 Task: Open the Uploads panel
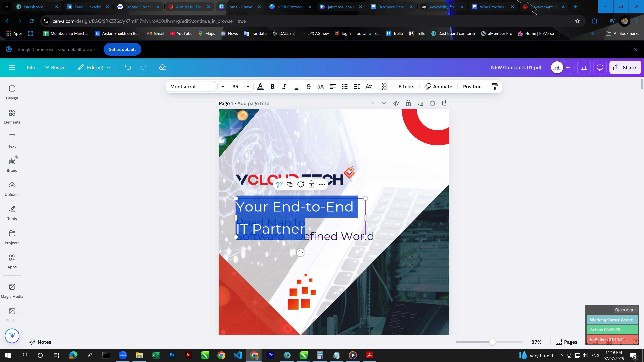[x=12, y=189]
